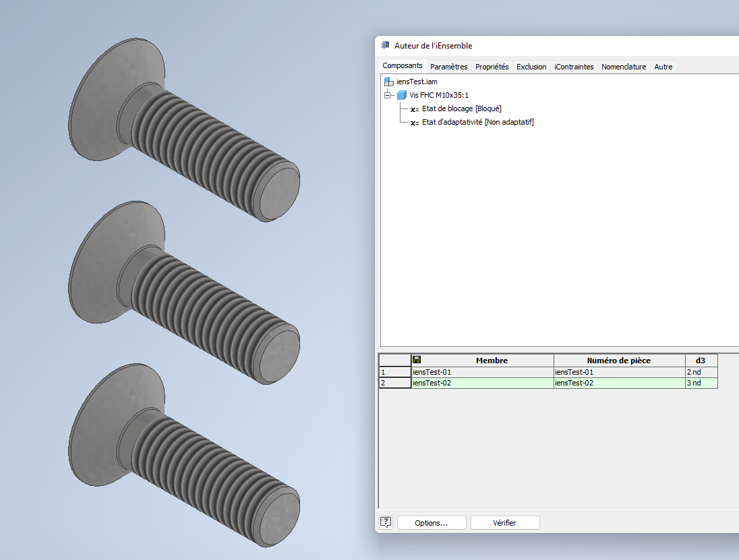Switch to the Paramètres tab
Screen dimensions: 739x560
click(x=448, y=66)
